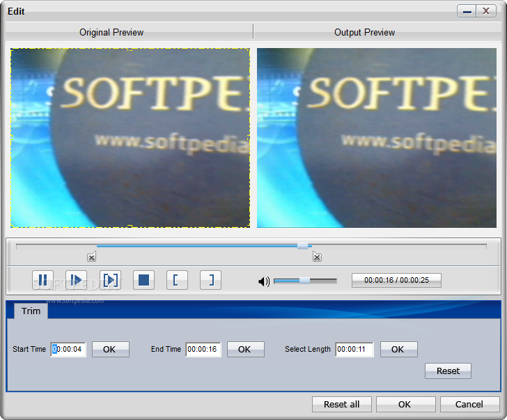Set trim end with right bracket button
Screen dimensions: 507x420
pyautogui.click(x=211, y=280)
